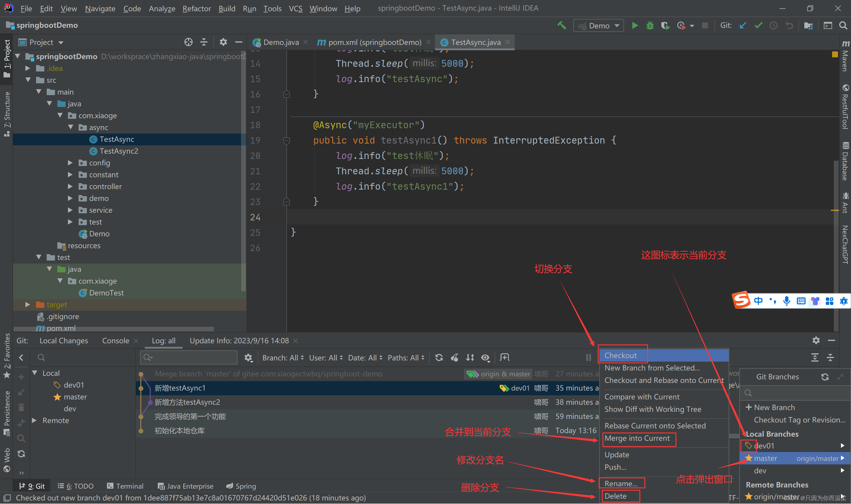The height and width of the screenshot is (504, 851).
Task: Open the Demo run configuration dropdown
Action: [599, 25]
